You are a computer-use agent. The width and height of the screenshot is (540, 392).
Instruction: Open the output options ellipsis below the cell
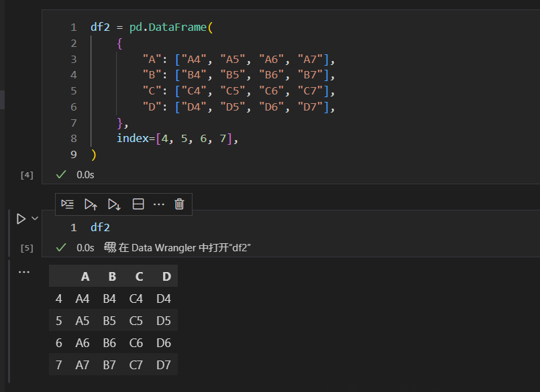coord(24,271)
